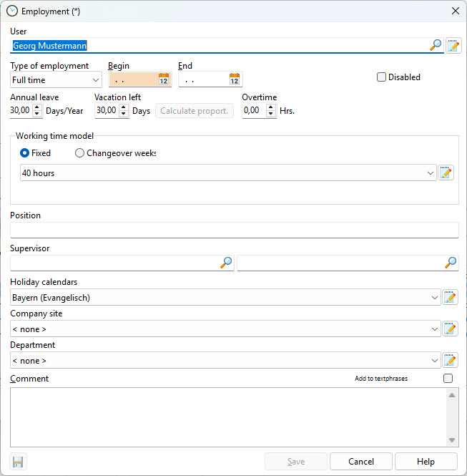The height and width of the screenshot is (476, 467).
Task: Edit the 40 hours working time model
Action: click(x=446, y=173)
